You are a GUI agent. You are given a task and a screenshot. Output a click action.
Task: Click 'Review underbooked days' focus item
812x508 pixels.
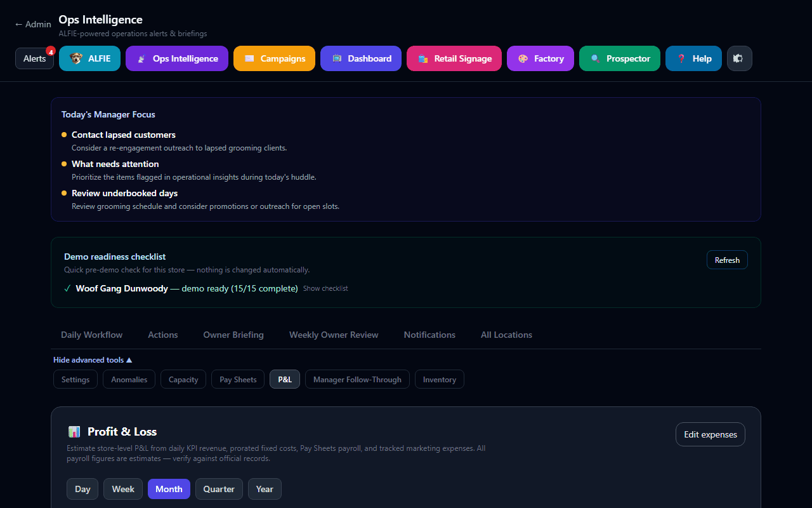tap(124, 193)
